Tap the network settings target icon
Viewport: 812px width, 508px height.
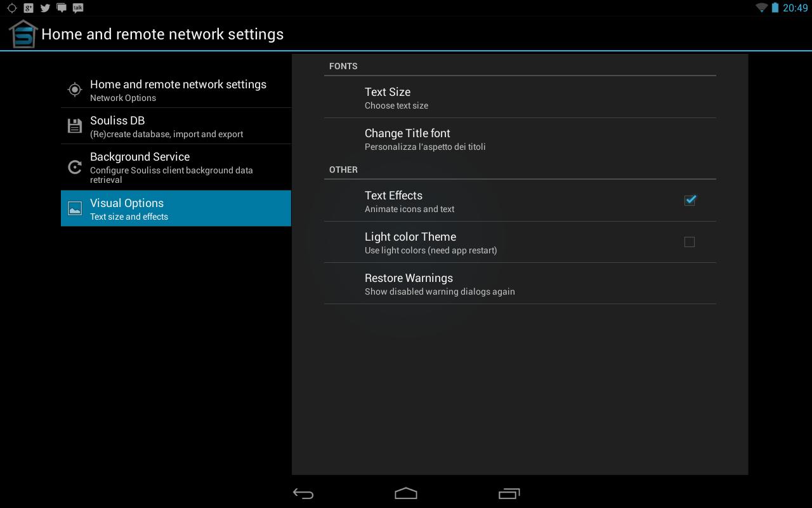[75, 90]
